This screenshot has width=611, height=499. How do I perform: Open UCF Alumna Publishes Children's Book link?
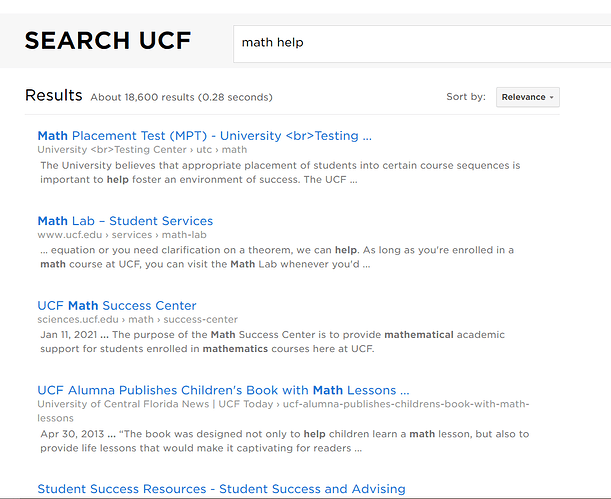223,390
